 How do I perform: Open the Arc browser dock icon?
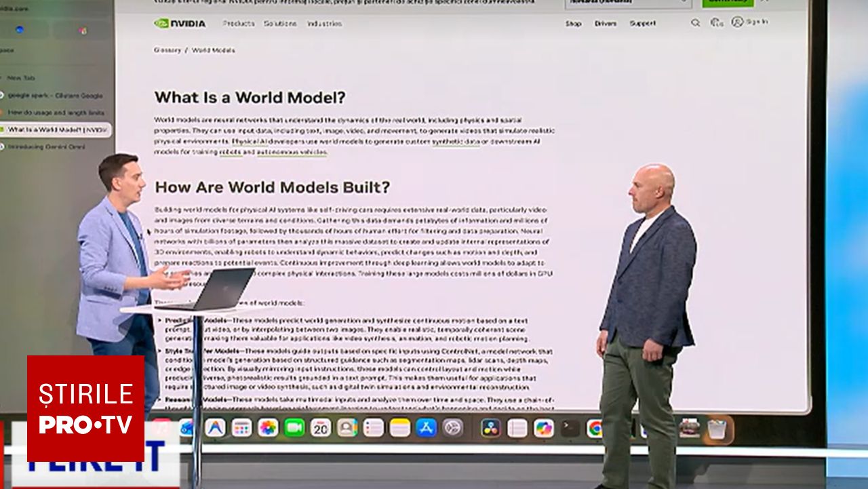tap(215, 427)
